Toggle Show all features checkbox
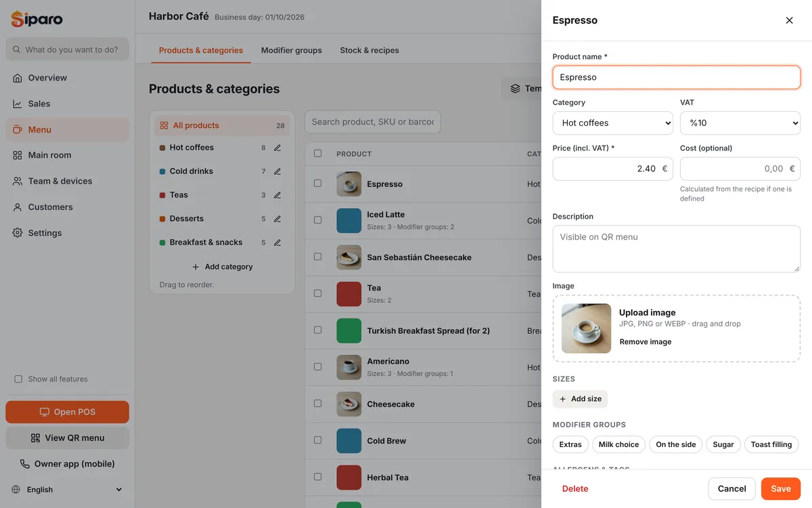Screen dimensions: 812x508 tap(18, 379)
